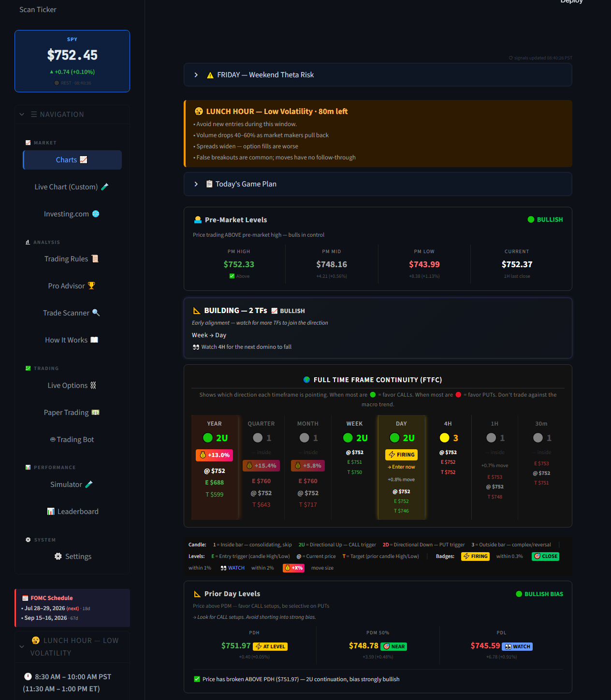Screen dimensions: 611x700
Task: Click the chart icon beside Charts
Action: [x=84, y=160]
